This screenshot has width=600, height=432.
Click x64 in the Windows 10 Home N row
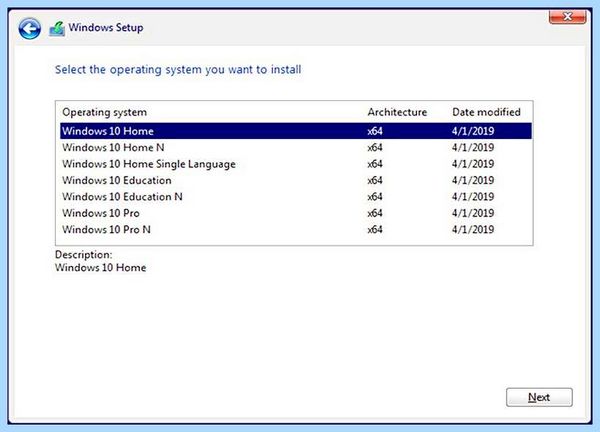click(375, 147)
